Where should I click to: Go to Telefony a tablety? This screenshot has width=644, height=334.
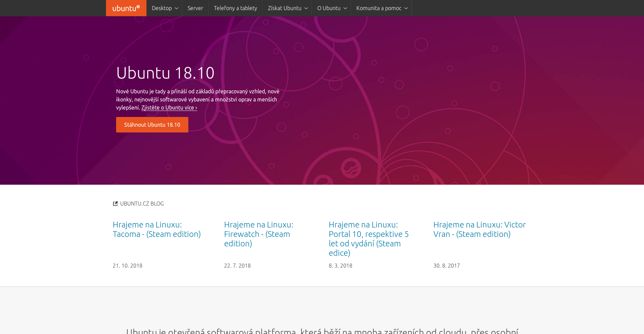(236, 8)
